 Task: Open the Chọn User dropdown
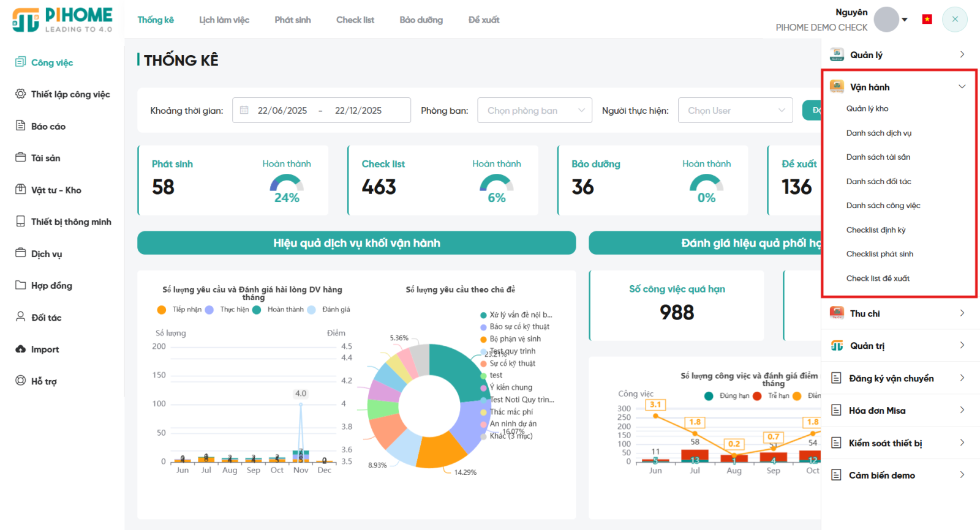pos(735,110)
